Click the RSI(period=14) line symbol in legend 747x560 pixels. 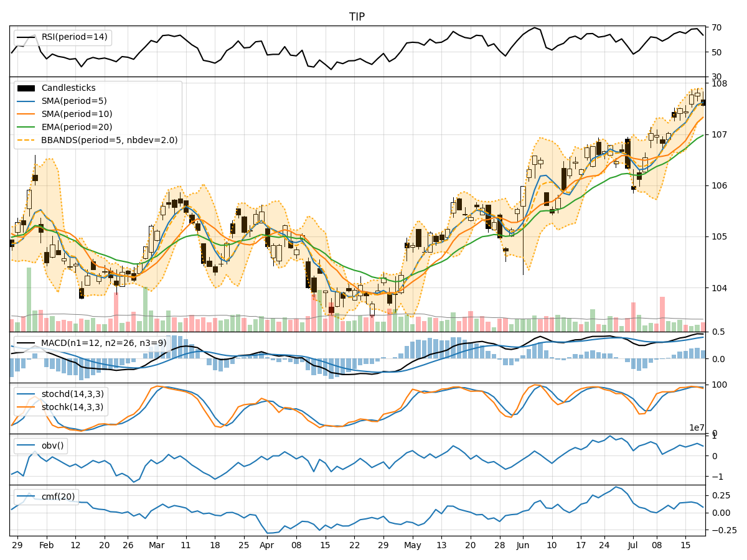(26, 38)
